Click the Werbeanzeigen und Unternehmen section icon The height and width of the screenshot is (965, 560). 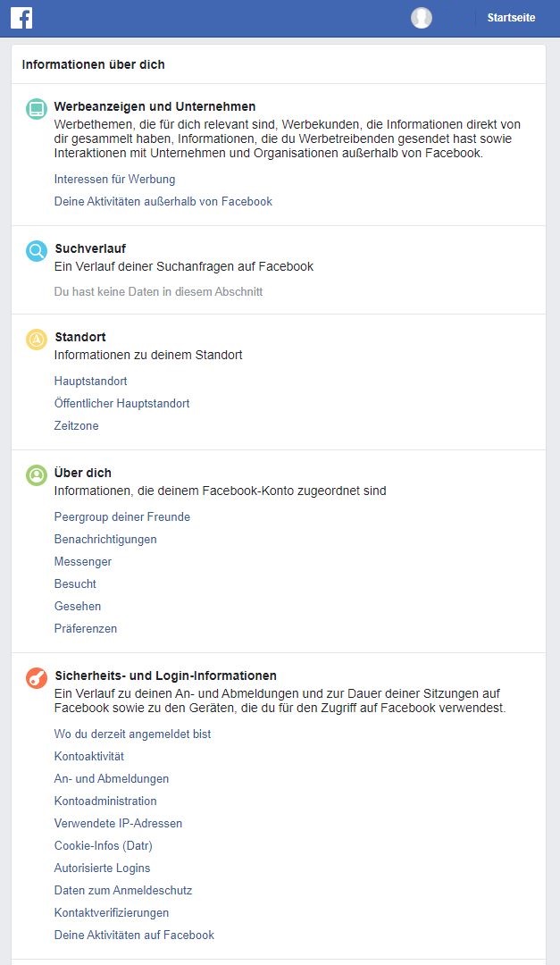[x=37, y=109]
